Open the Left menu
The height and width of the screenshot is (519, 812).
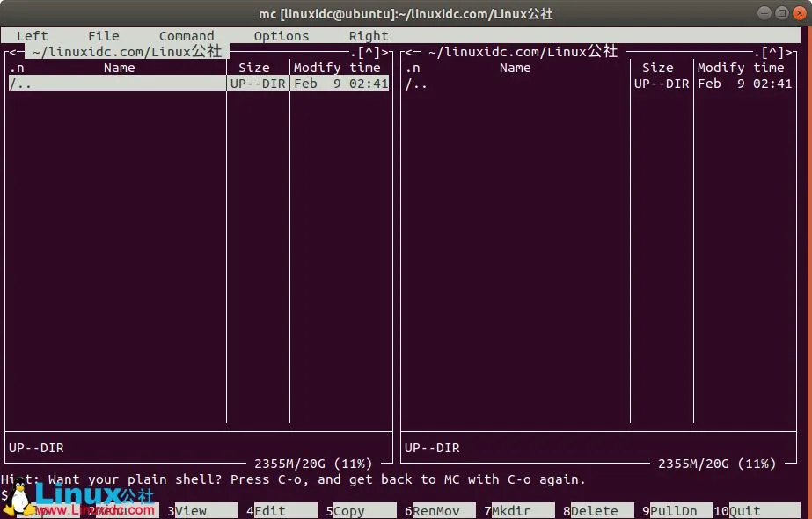click(32, 36)
